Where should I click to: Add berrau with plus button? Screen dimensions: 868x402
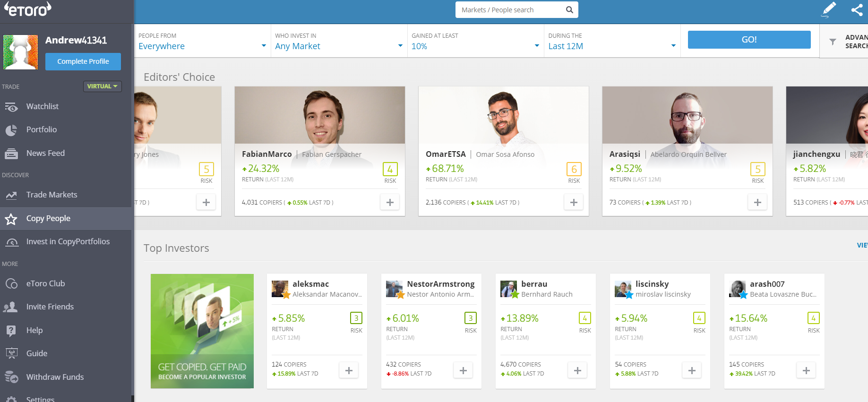577,371
